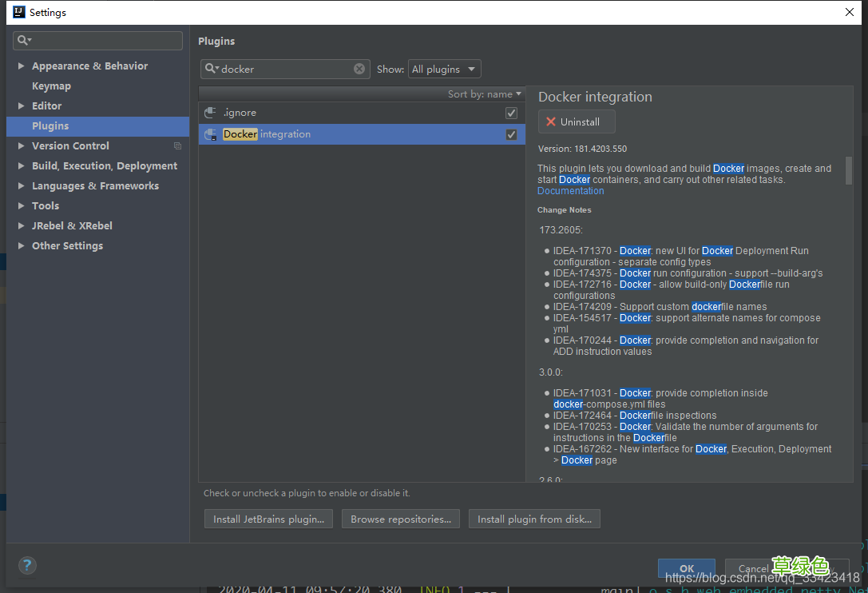Open the help question mark icon
This screenshot has height=593, width=868.
(27, 565)
